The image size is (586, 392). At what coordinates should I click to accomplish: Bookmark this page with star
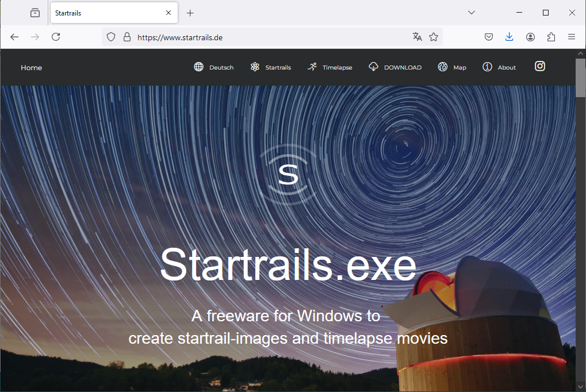coord(434,37)
